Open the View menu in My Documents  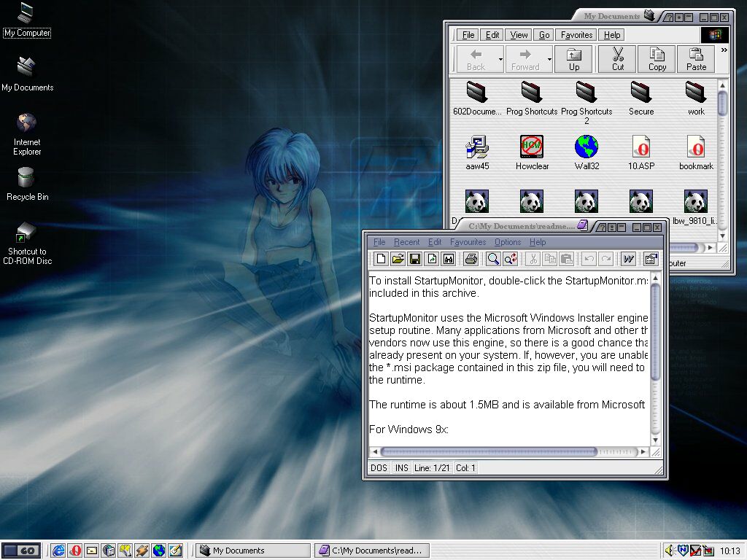point(519,35)
